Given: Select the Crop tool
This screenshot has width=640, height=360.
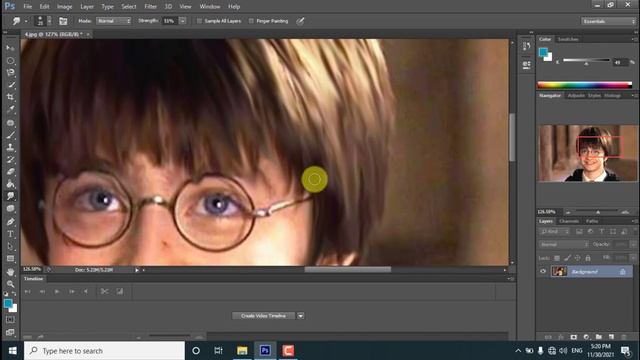Looking at the screenshot, I should (10, 97).
